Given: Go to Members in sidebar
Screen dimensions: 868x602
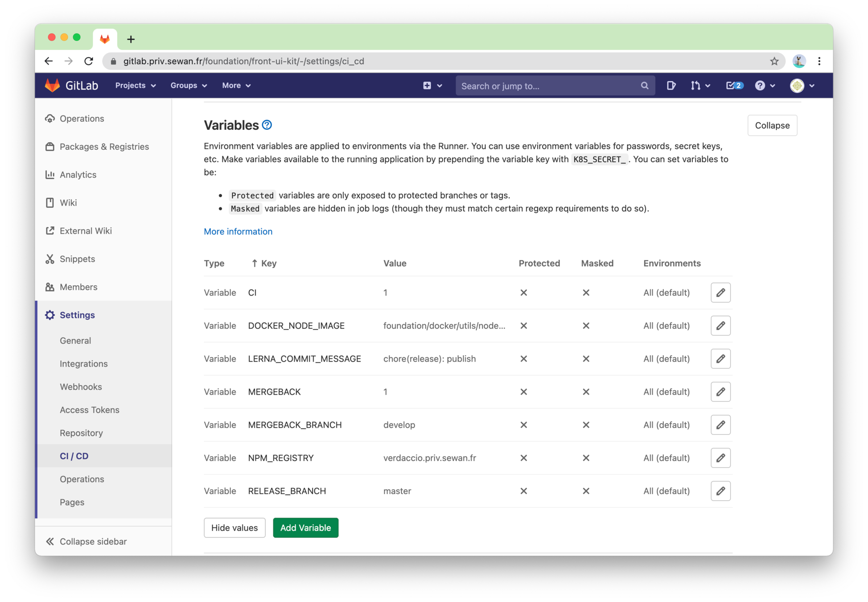Looking at the screenshot, I should pyautogui.click(x=78, y=287).
